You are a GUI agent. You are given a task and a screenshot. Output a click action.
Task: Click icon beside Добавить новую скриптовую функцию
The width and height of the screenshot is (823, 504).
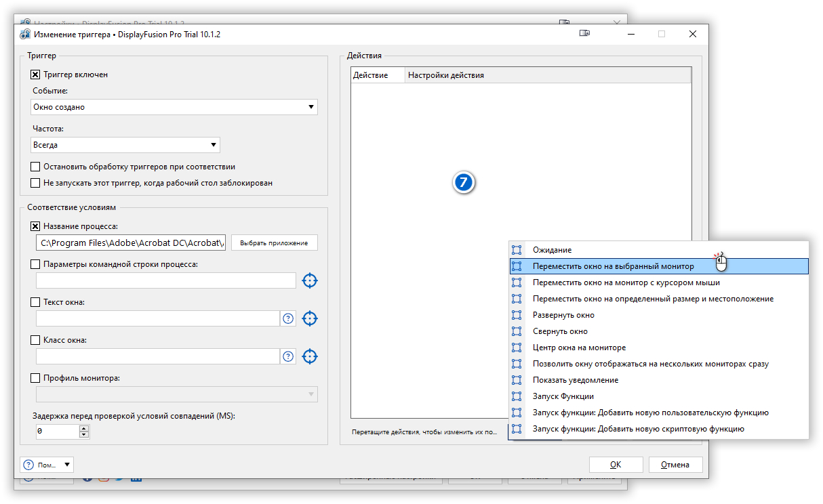tap(517, 429)
